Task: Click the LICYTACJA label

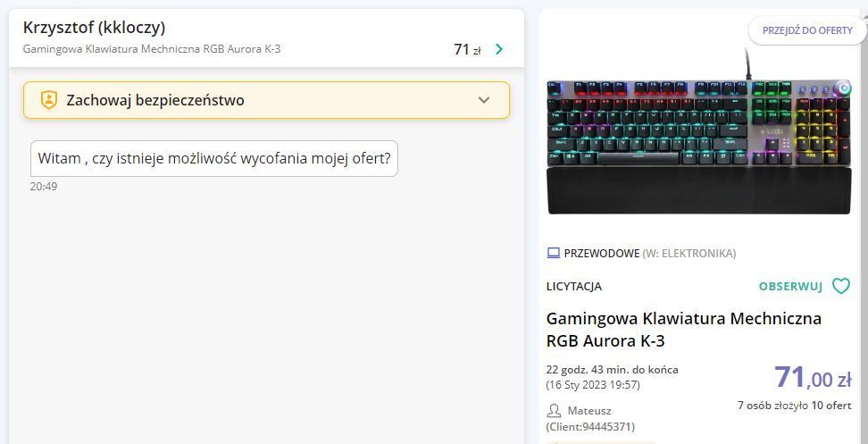Action: point(574,287)
